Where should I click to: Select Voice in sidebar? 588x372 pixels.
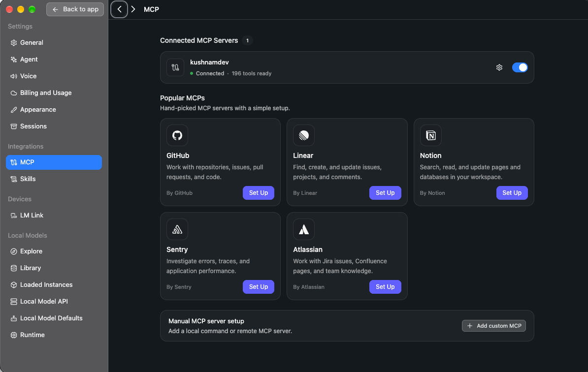54,76
